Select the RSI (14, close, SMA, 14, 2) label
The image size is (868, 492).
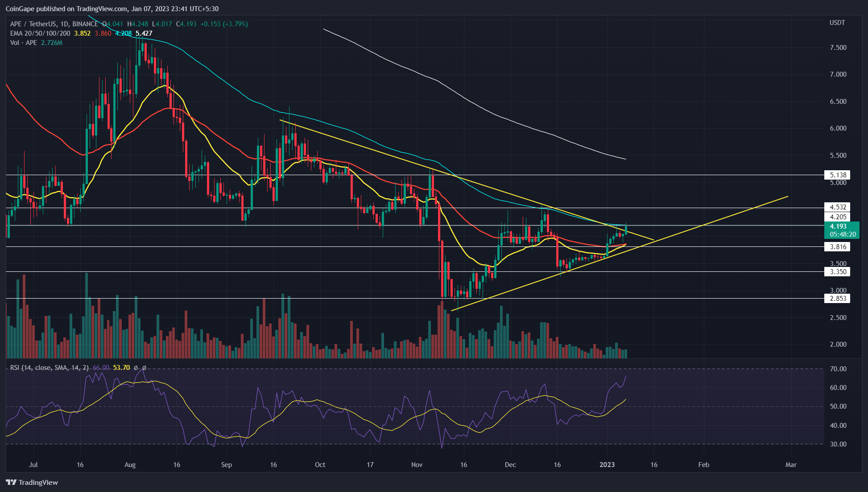pos(50,368)
